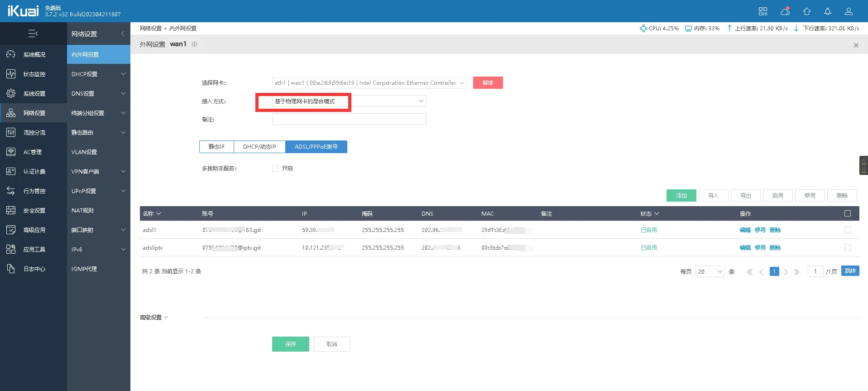This screenshot has height=391, width=868.
Task: Open the per-page count dropdown showing 20
Action: (710, 271)
